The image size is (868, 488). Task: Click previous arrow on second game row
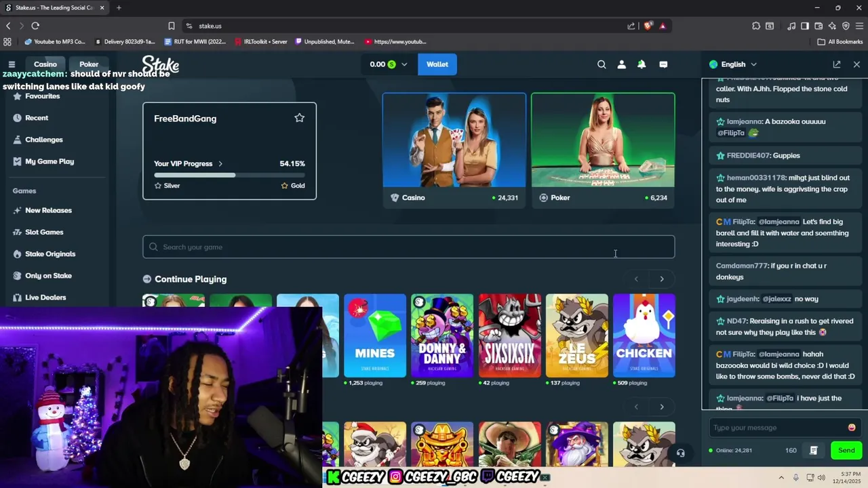[x=636, y=407]
